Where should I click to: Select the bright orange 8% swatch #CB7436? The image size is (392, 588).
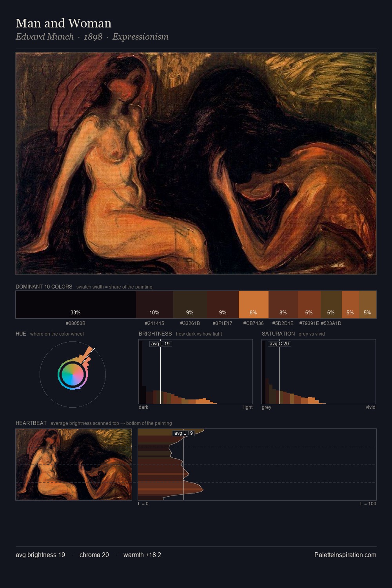click(254, 305)
